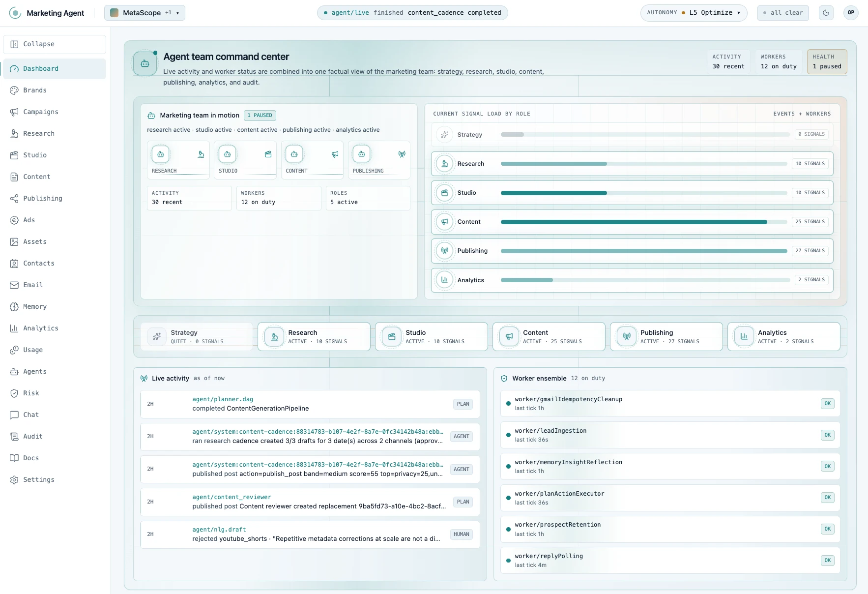Click the Strategy signal load bar
This screenshot has height=594, width=868.
[644, 134]
